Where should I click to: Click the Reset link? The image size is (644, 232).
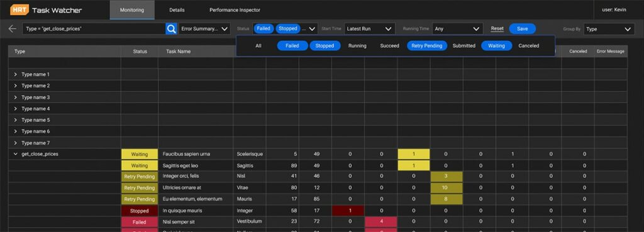point(497,29)
